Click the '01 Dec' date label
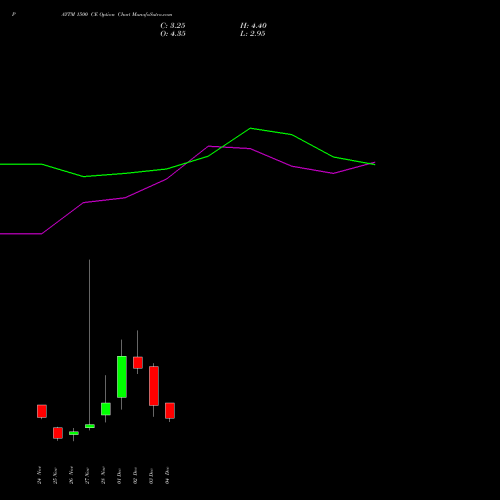This screenshot has height=500, width=500. [x=120, y=476]
